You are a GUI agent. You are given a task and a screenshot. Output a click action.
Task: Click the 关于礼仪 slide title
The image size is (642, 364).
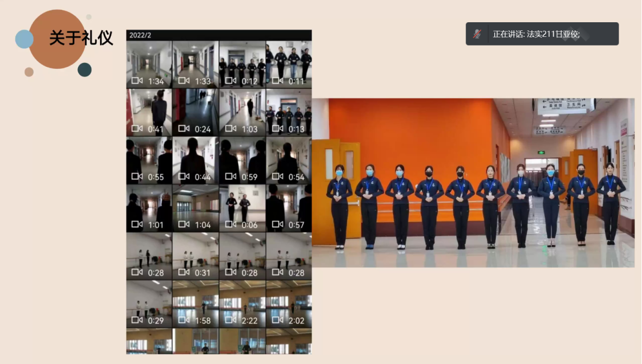click(x=81, y=38)
